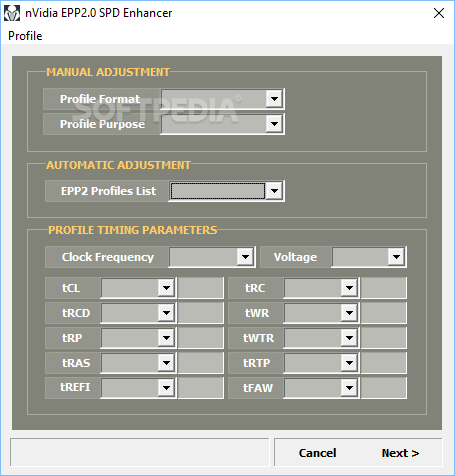The width and height of the screenshot is (455, 476).
Task: Close the SPD Enhancer window
Action: coord(439,13)
